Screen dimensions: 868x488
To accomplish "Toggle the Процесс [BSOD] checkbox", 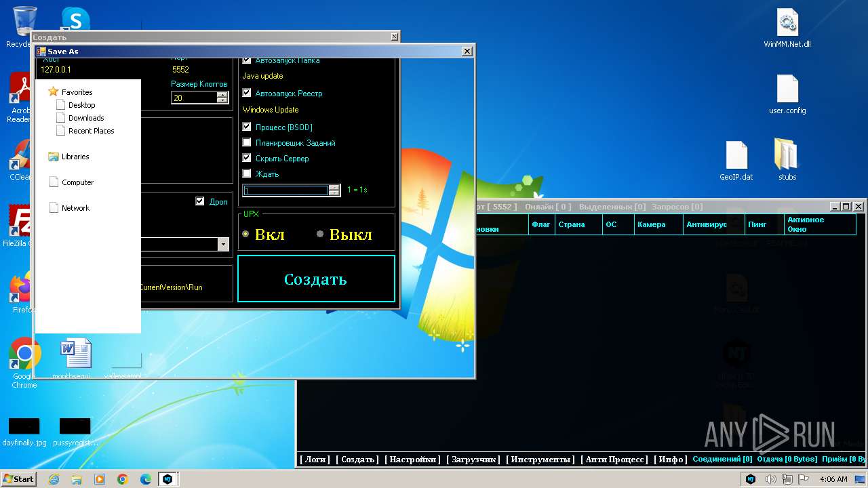I will pos(247,127).
